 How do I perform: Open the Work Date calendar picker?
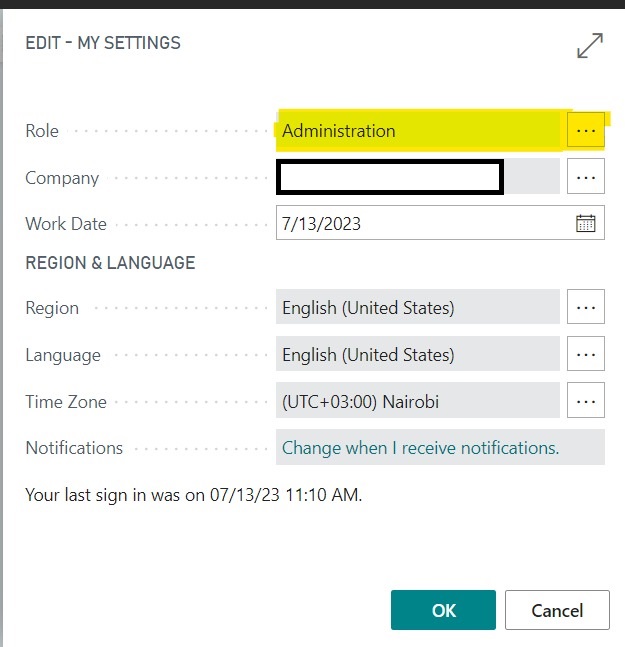coord(585,223)
